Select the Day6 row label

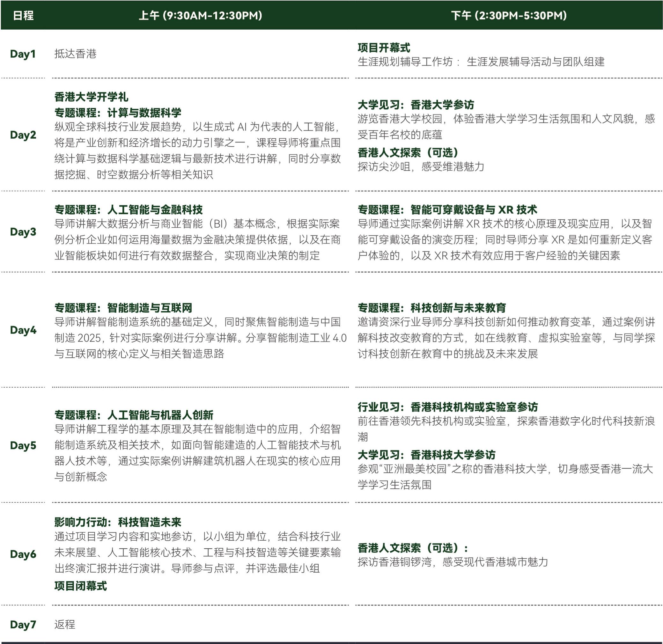click(x=23, y=554)
